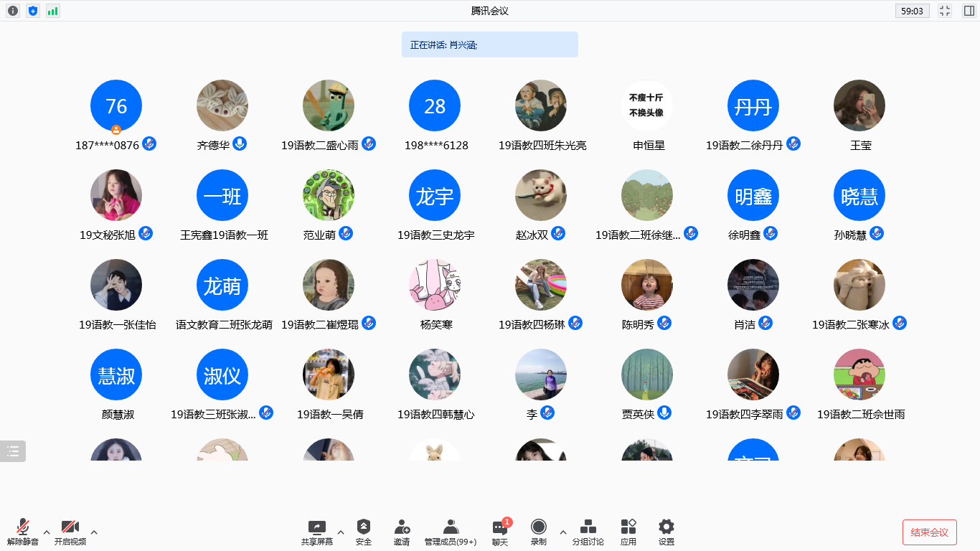
Task: Expand recording options arrow beside 录制
Action: (562, 532)
